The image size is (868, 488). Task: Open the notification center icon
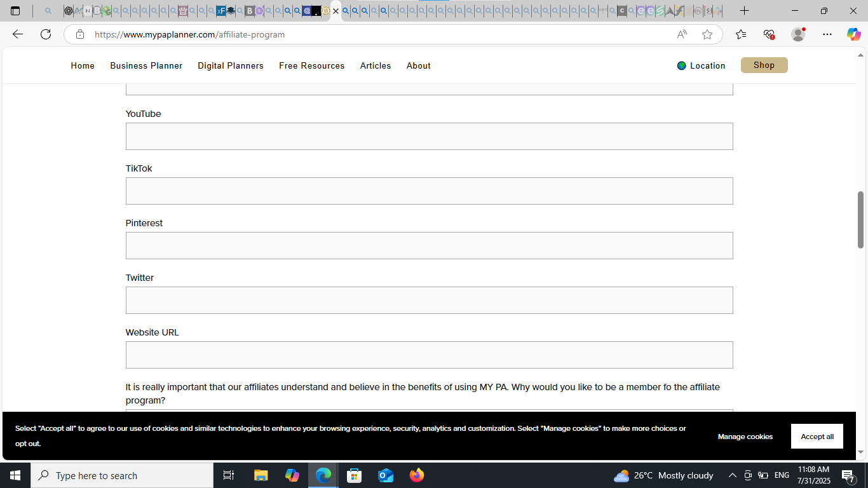848,475
